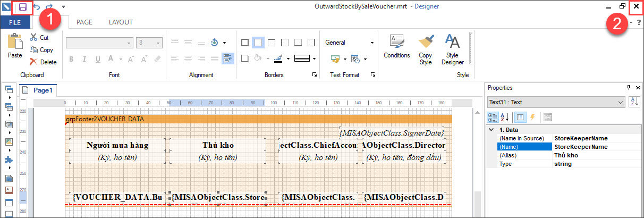
Task: Click the Paste clipboard icon
Action: pyautogui.click(x=15, y=46)
